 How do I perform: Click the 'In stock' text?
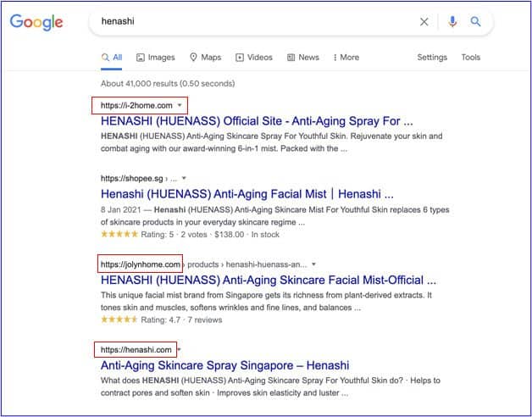coord(265,234)
